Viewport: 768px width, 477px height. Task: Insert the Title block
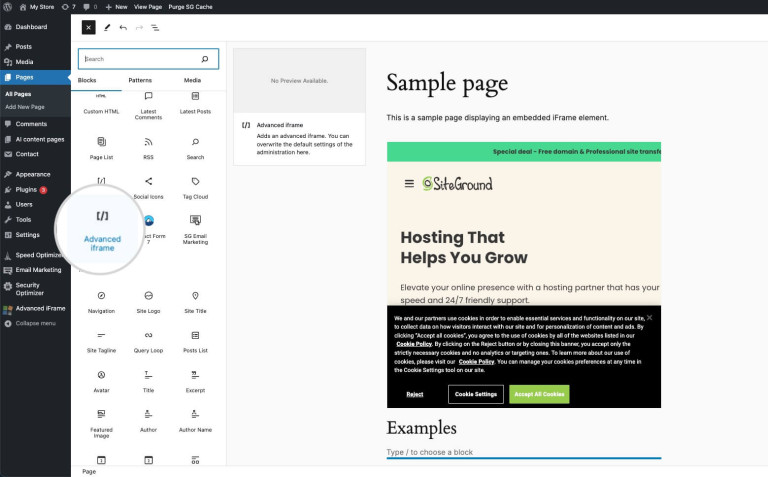(148, 382)
